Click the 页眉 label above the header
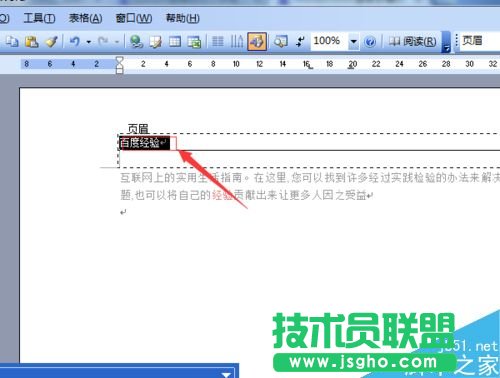The image size is (500, 378). pos(138,128)
